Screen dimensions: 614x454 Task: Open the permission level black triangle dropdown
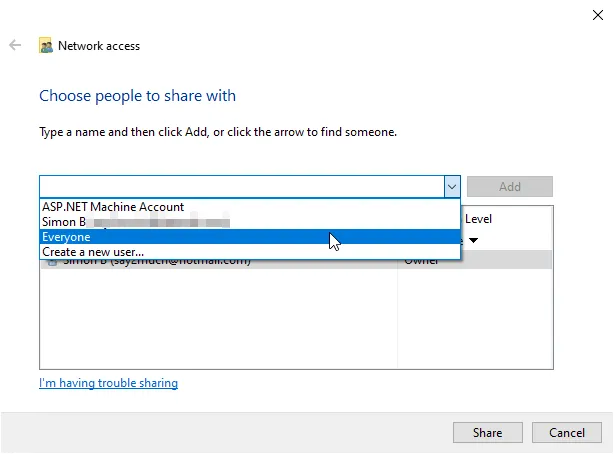point(473,240)
